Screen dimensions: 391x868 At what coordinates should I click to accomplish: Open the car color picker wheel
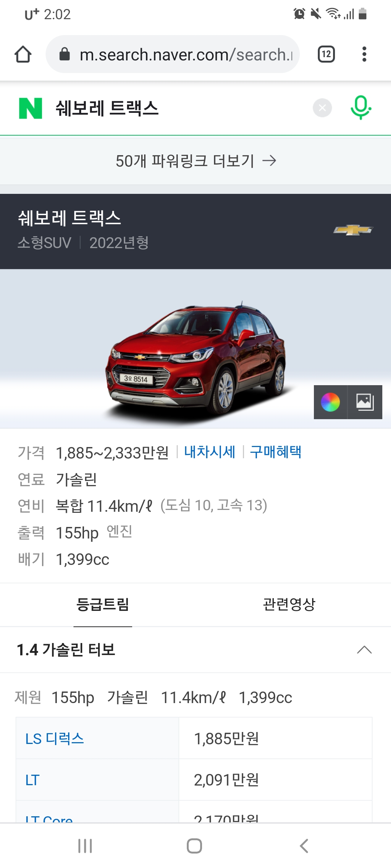point(331,402)
